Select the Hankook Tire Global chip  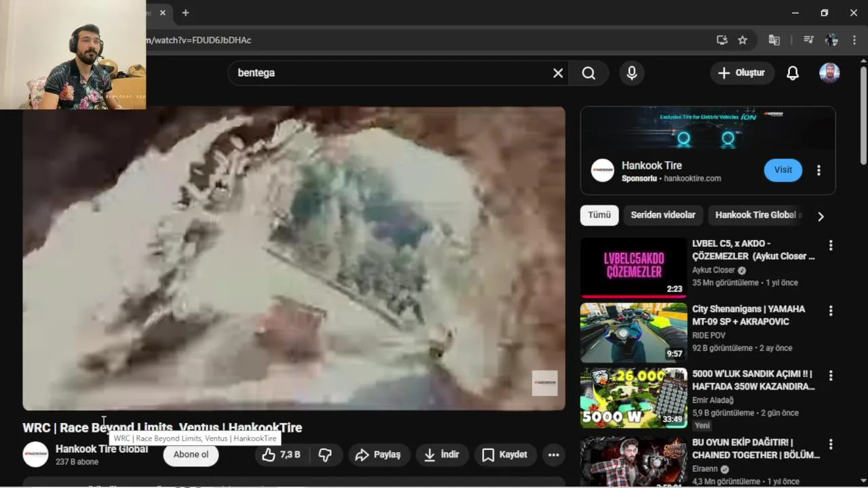click(x=755, y=215)
